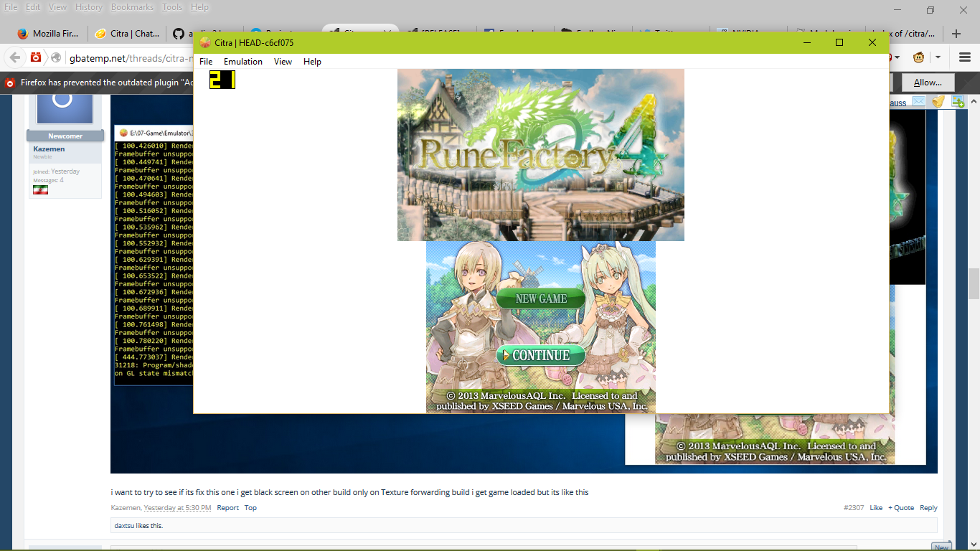Expand the Greasemonkey dropdown arrow
980x551 pixels.
937,57
